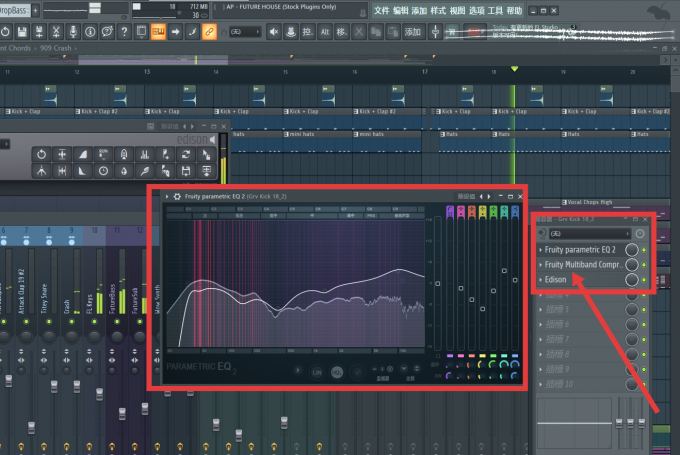Click the EQ gear settings icon
The image size is (680, 455).
point(177,196)
